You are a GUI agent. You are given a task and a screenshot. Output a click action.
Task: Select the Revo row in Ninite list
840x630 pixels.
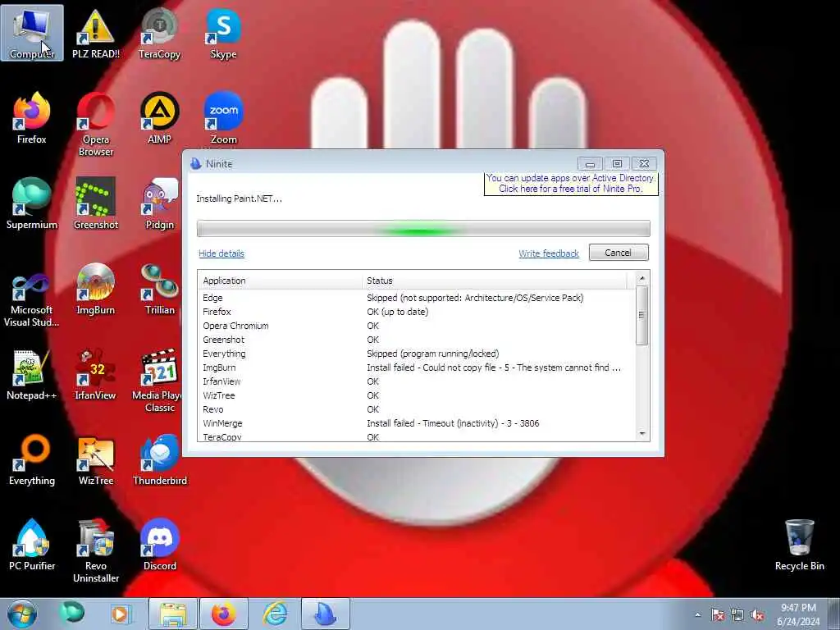point(417,409)
